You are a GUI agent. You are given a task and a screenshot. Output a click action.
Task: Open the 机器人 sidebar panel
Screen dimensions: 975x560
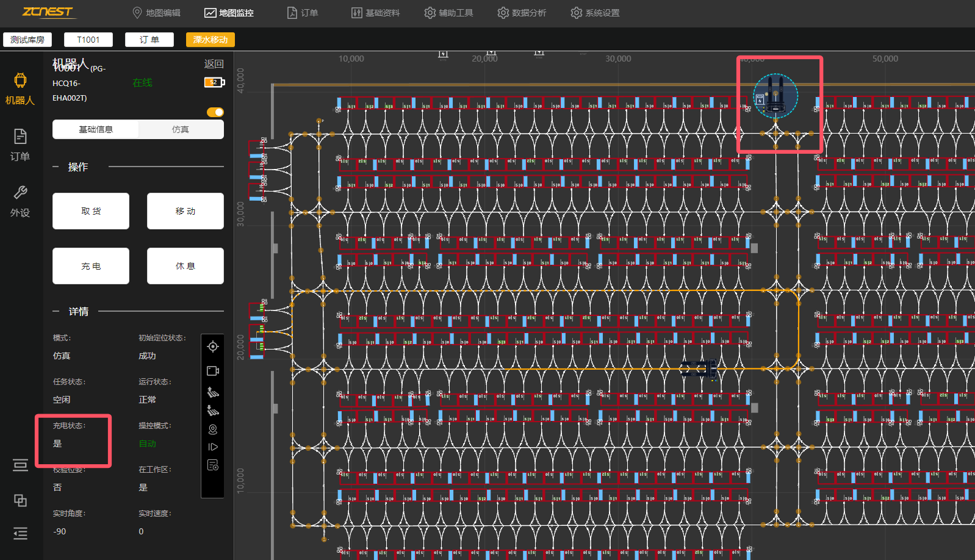[x=20, y=89]
